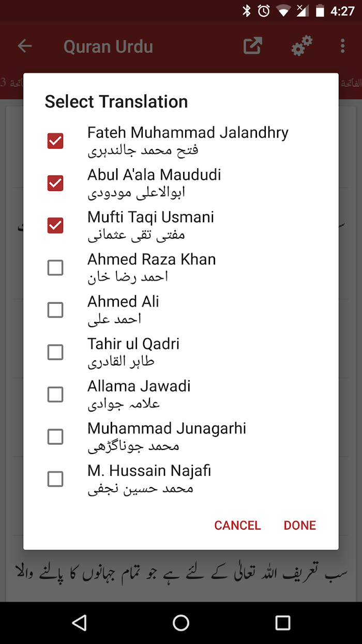Enable Muhammad Junagarhi translation
The image size is (362, 644).
click(x=55, y=437)
